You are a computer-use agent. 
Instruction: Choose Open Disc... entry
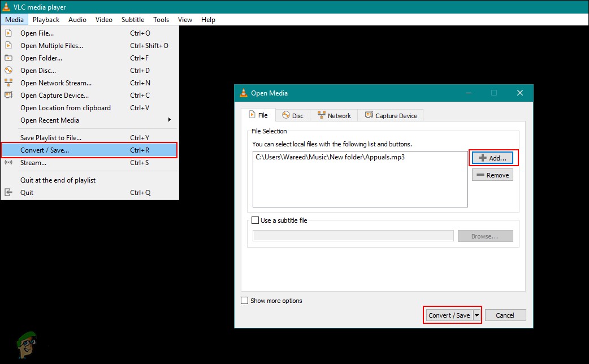coord(89,70)
